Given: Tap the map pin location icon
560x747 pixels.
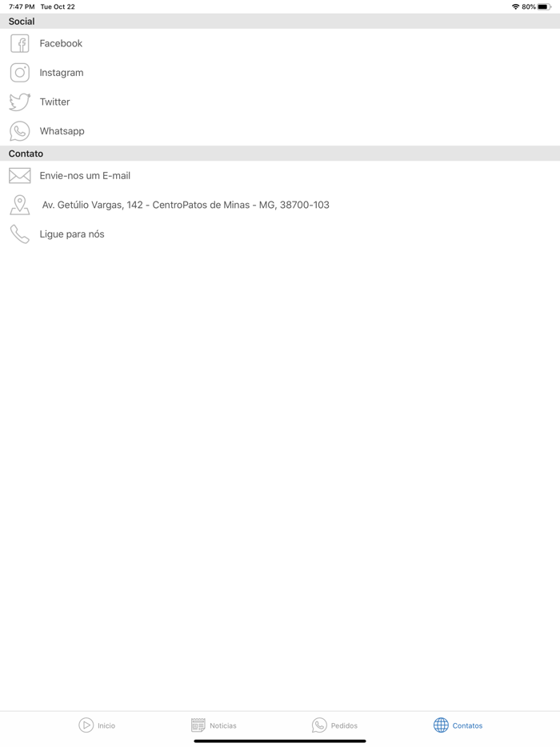Looking at the screenshot, I should coord(19,205).
